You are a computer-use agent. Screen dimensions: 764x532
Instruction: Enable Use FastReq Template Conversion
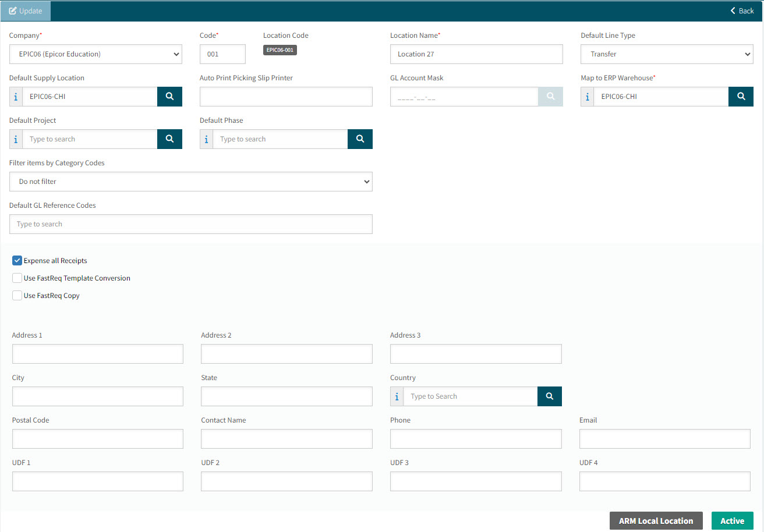click(x=17, y=278)
